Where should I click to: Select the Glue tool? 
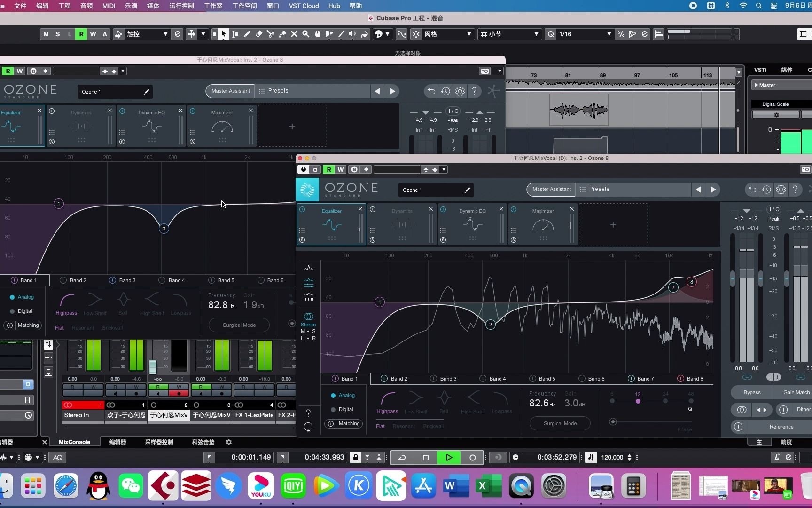(282, 34)
